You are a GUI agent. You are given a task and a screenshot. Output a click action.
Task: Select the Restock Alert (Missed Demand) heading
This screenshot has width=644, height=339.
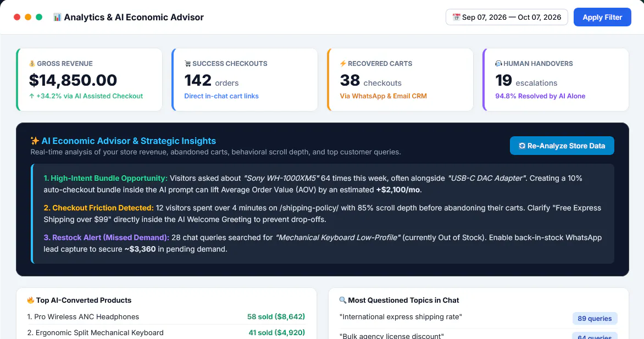click(107, 237)
